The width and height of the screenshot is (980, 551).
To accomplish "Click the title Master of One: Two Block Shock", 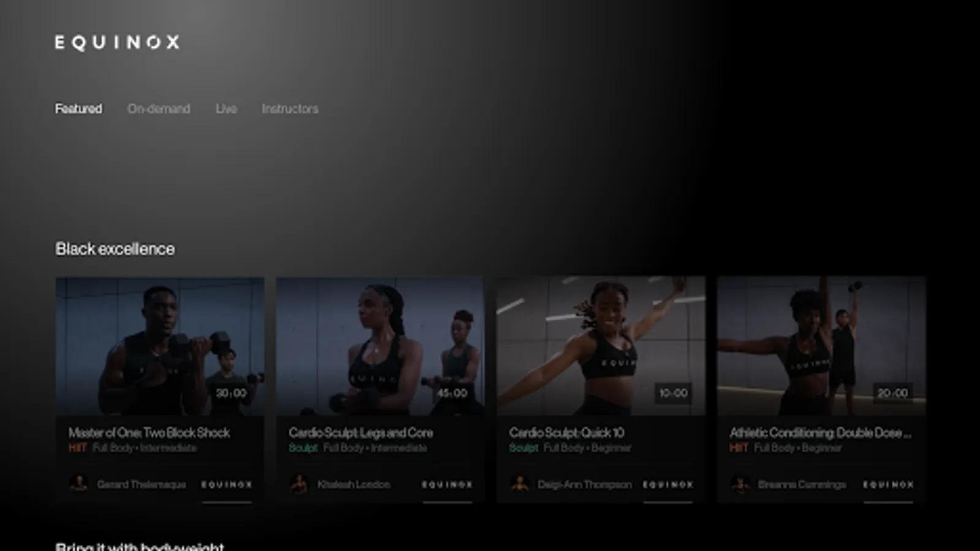I will (x=149, y=433).
